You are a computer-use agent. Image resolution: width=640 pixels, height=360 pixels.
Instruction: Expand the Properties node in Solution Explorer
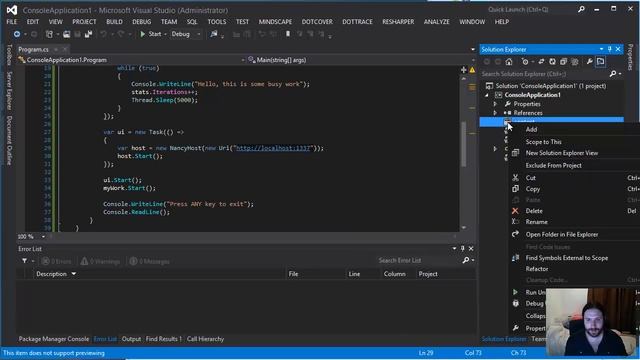click(495, 104)
